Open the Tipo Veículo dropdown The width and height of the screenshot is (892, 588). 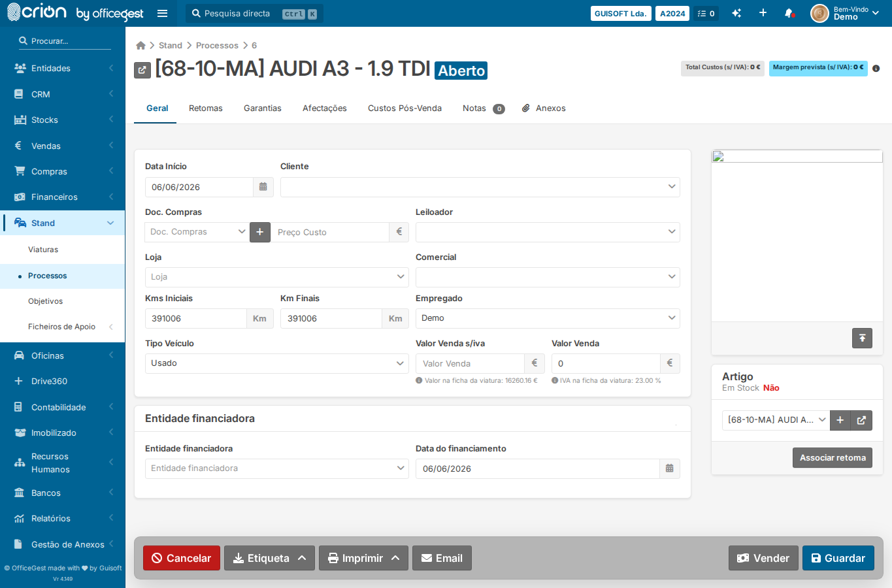[x=277, y=363]
